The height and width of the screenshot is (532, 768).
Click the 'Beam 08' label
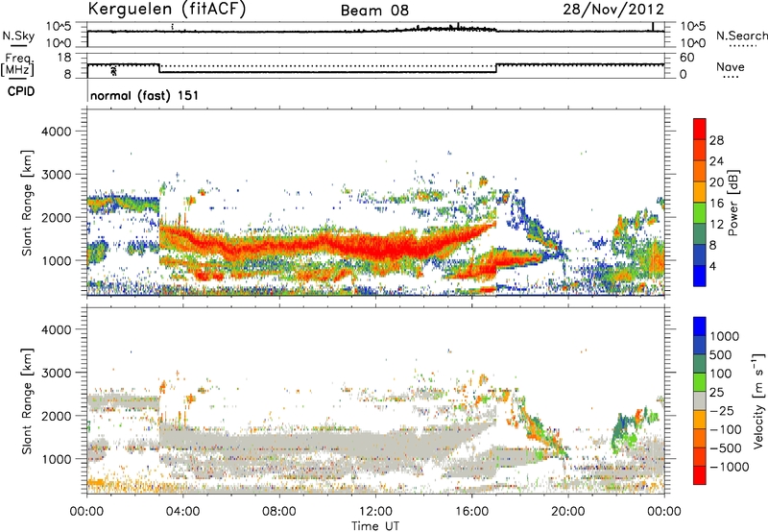374,11
